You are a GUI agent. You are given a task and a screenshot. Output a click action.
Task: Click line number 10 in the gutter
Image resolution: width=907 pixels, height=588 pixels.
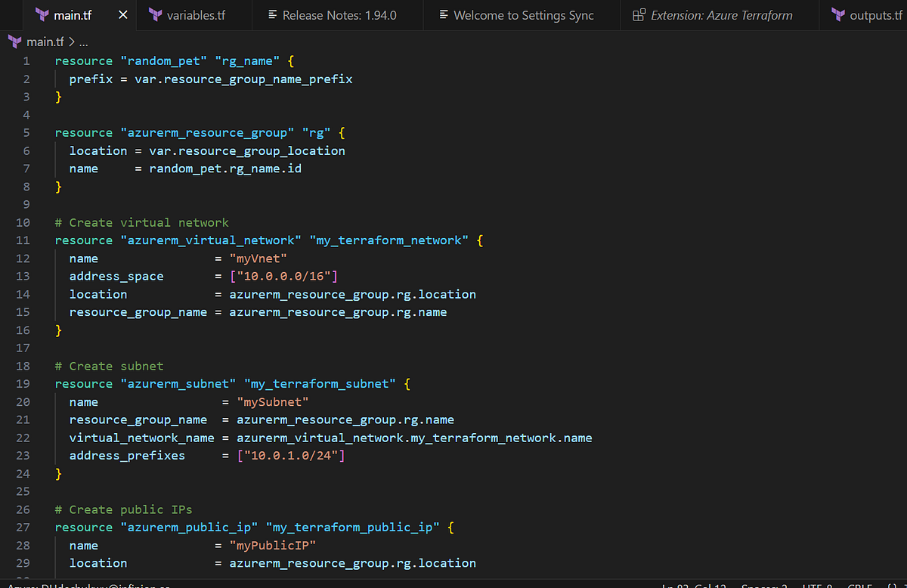[x=23, y=222]
